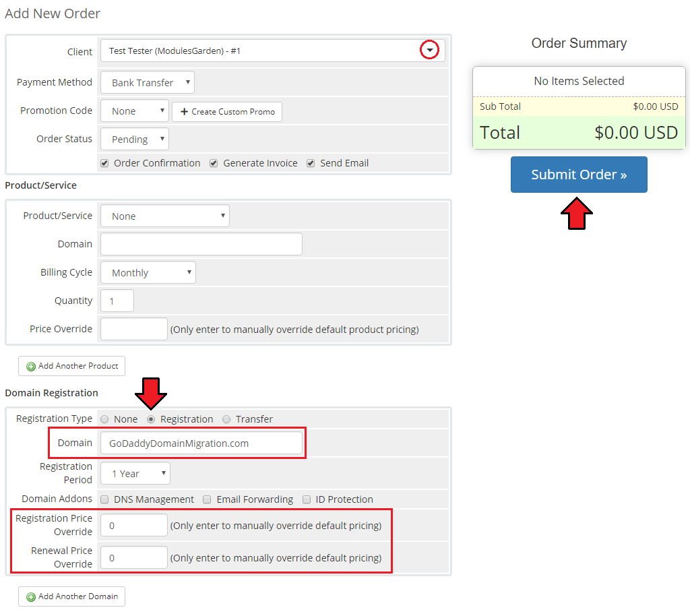Focus the Product/Service Domain field

click(201, 244)
